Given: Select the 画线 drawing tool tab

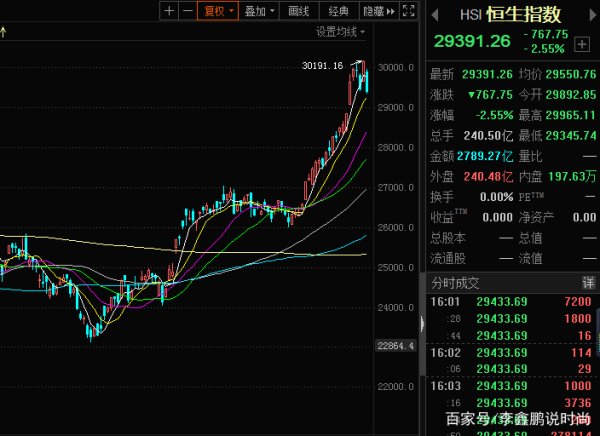Looking at the screenshot, I should click(x=298, y=11).
